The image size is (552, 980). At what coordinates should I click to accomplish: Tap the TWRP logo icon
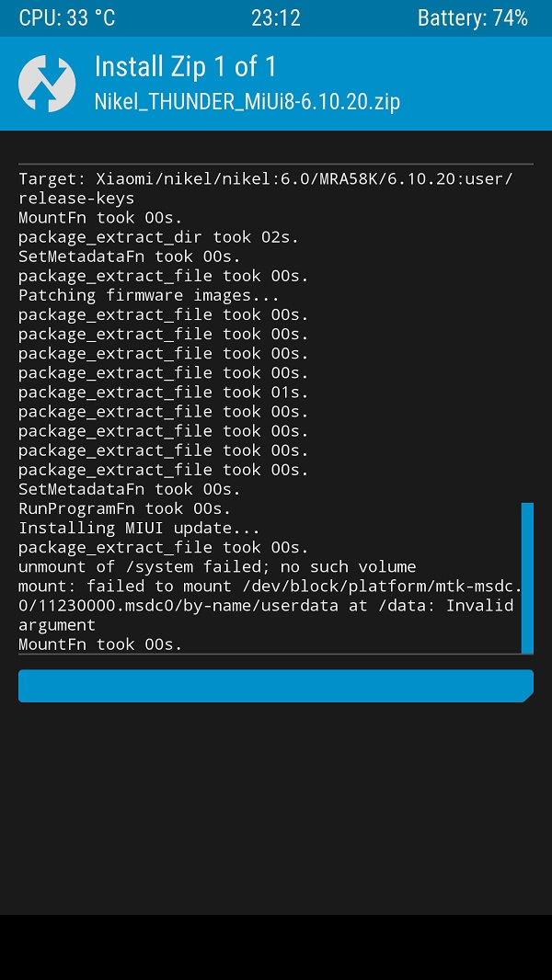47,84
